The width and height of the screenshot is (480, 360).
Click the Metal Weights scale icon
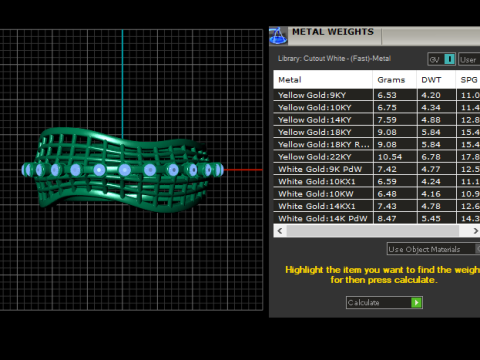(278, 36)
